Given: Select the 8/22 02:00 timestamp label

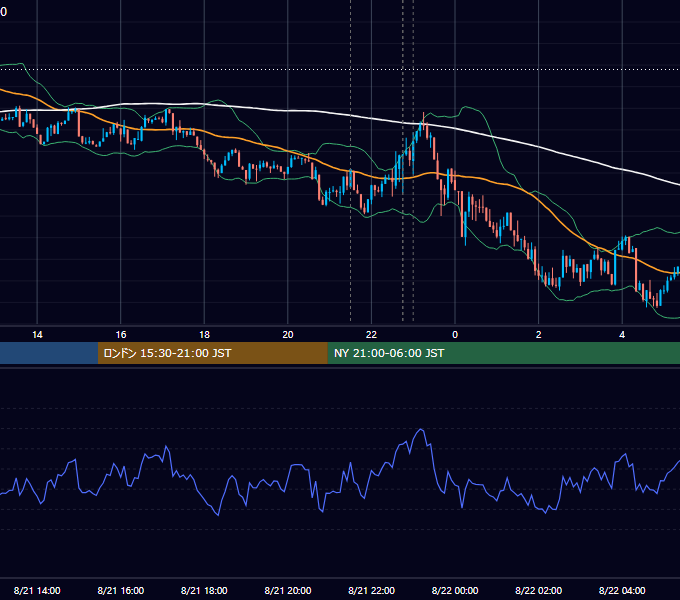Looking at the screenshot, I should tap(539, 590).
